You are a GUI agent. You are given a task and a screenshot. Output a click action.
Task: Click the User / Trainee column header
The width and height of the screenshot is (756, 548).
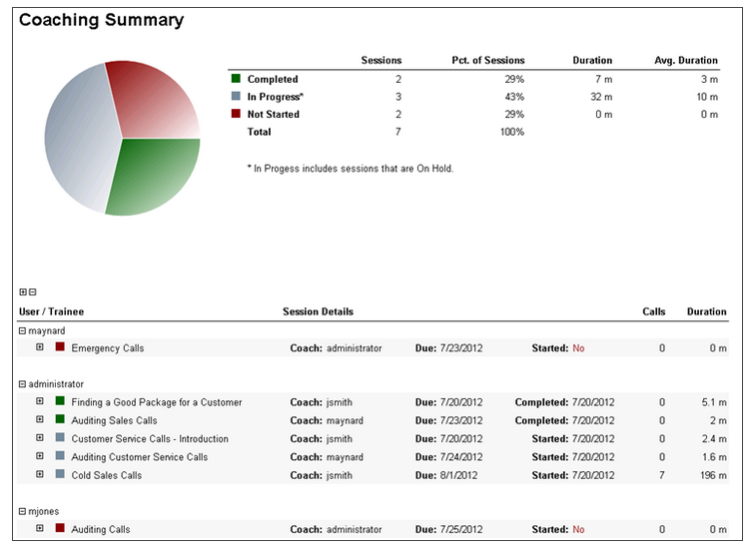(44, 311)
